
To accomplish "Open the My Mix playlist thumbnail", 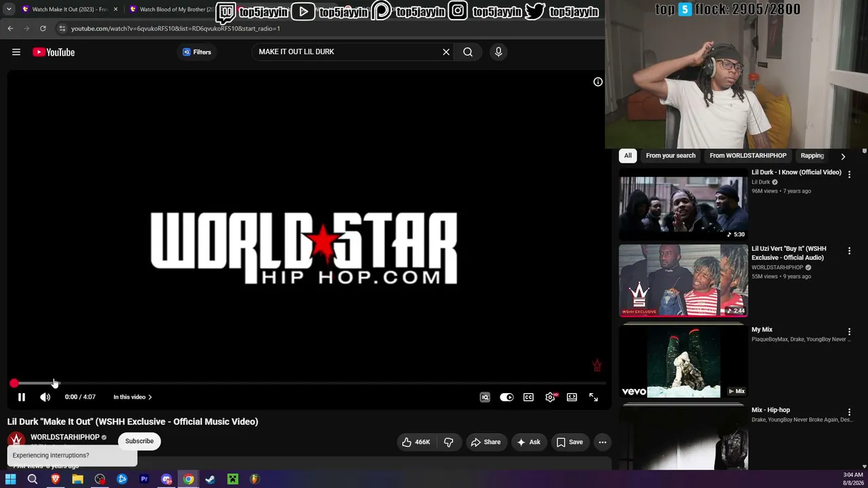I will click(x=684, y=361).
